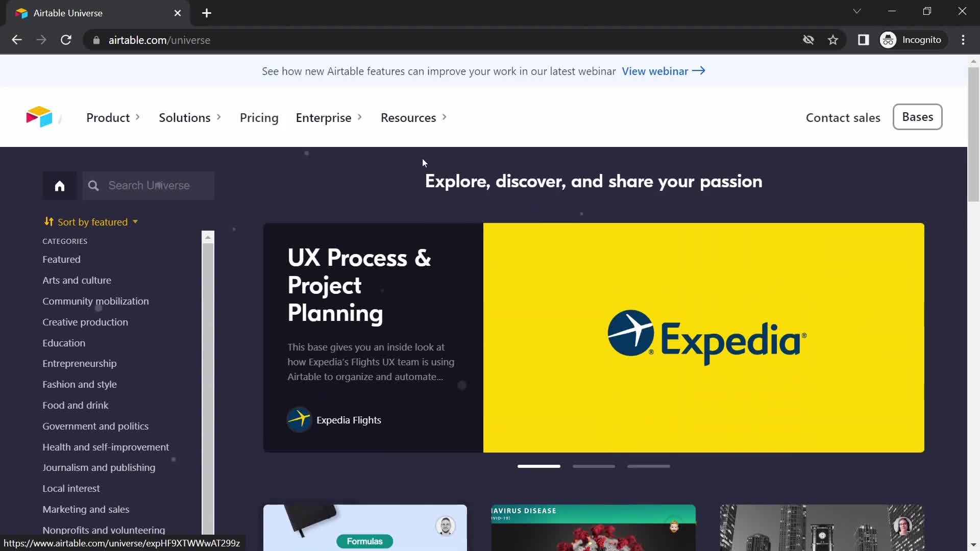The image size is (980, 551).
Task: Click the search Universe input field
Action: click(x=148, y=186)
